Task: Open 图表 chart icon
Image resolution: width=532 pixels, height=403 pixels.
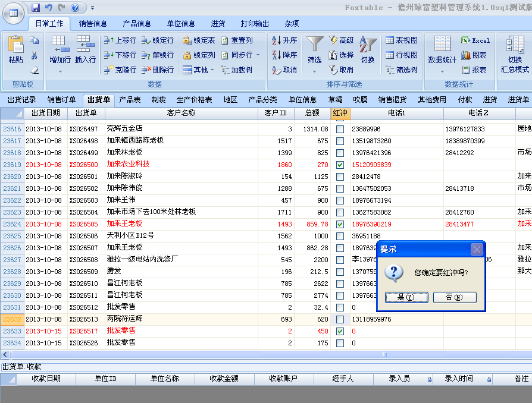Action: pyautogui.click(x=474, y=55)
